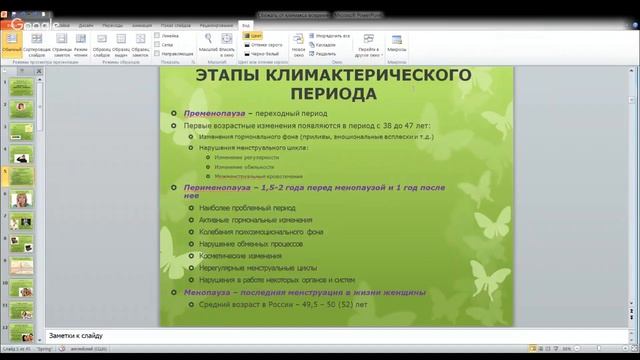Open the Slide Show (Показ слайдов) tab
Screen dimensions: 640x360
pos(176,25)
